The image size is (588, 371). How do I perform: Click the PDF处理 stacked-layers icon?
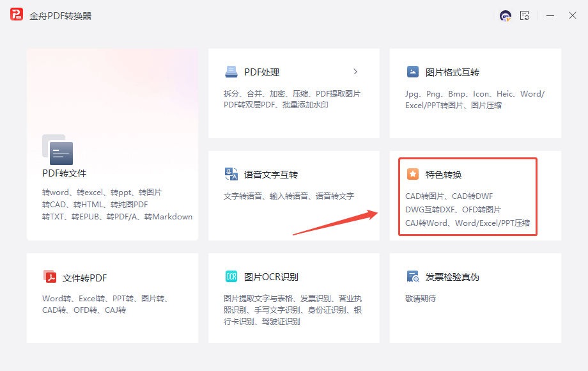(x=231, y=72)
